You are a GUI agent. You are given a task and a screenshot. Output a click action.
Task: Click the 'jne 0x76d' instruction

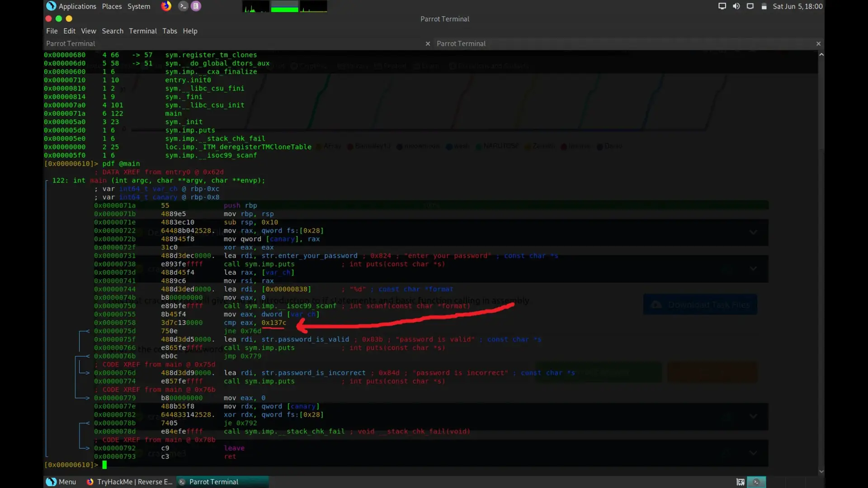coord(242,331)
